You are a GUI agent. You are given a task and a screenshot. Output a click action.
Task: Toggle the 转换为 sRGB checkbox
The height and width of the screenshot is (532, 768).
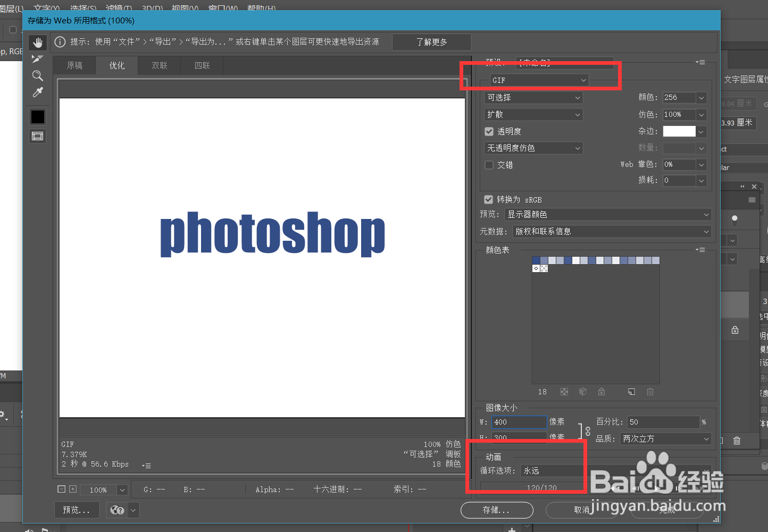point(488,199)
